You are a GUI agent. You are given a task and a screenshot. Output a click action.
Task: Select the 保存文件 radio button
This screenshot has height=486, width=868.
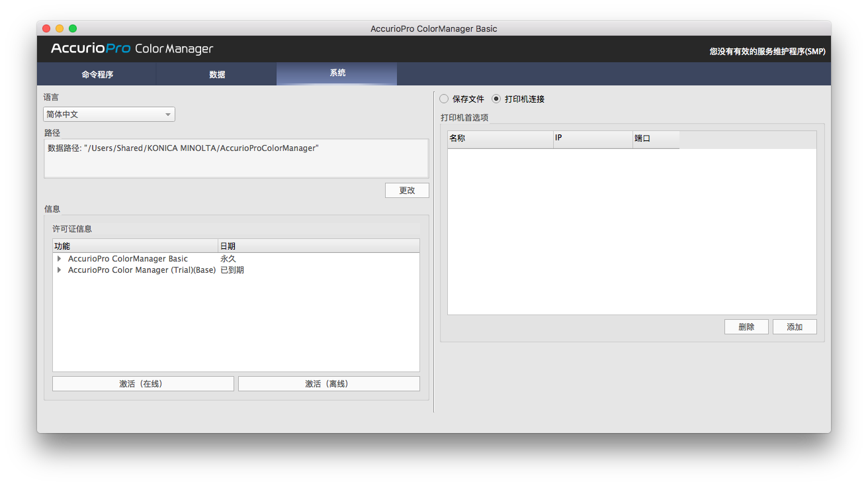point(444,99)
